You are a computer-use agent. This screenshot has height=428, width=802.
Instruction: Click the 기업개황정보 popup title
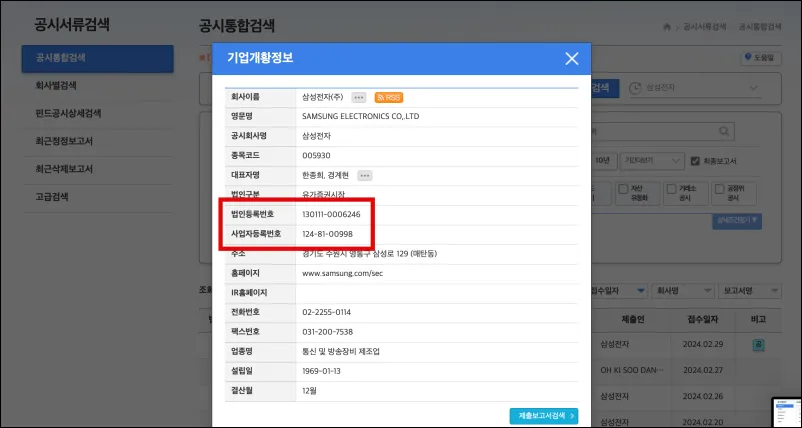coord(260,58)
